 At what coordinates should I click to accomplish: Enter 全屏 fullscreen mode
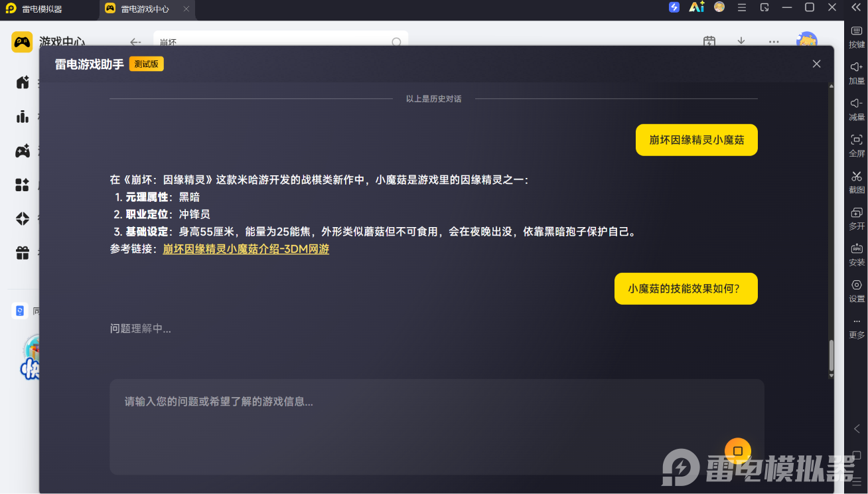857,146
